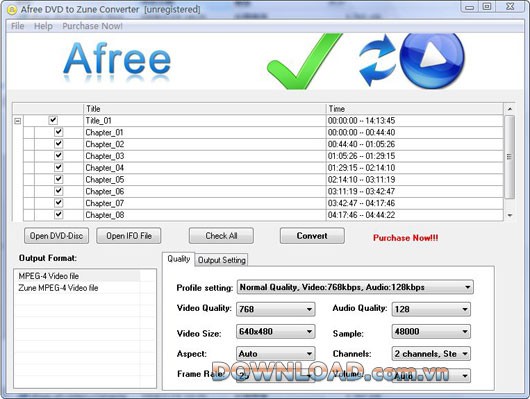This screenshot has height=399, width=530.
Task: Close the Afree converter window
Action: (x=510, y=7)
